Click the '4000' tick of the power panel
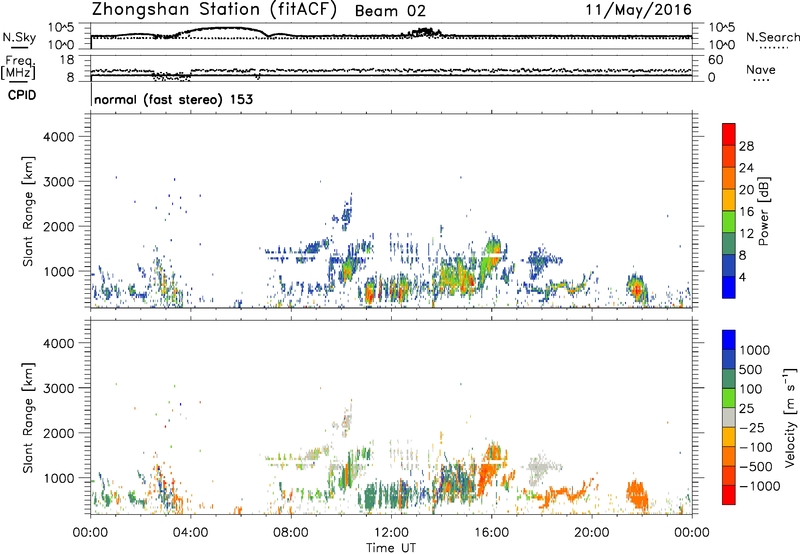 [59, 137]
